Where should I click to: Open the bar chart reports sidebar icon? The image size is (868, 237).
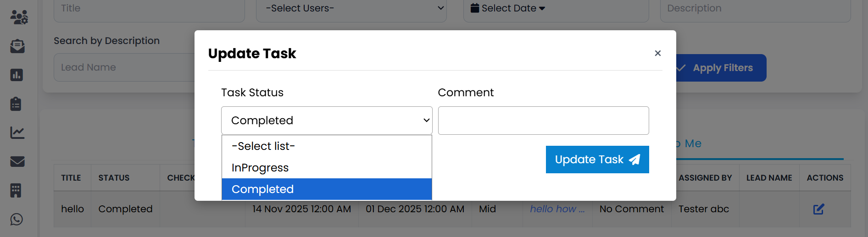click(17, 75)
